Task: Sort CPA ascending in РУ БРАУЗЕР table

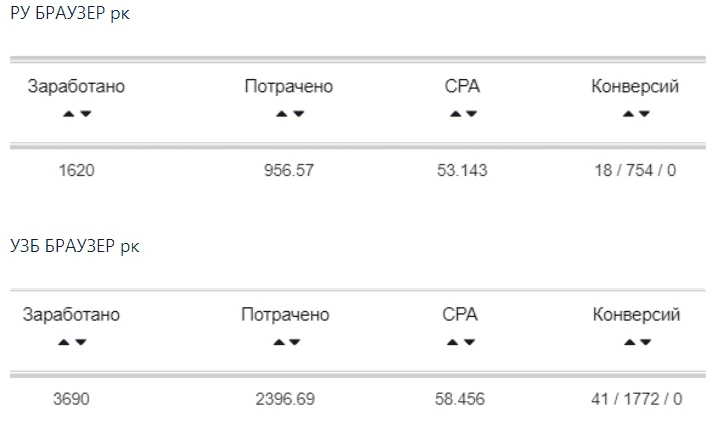Action: (455, 114)
